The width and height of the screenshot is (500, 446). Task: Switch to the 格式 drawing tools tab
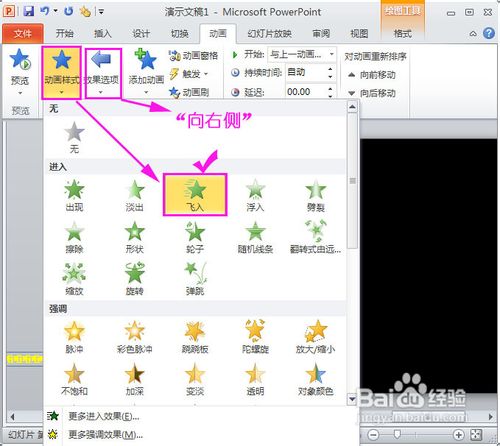point(402,33)
